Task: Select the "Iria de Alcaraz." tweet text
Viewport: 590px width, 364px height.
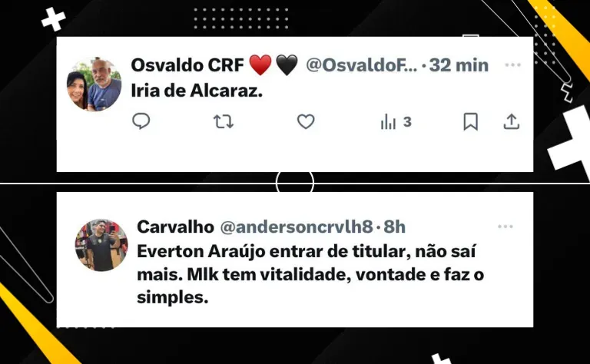Action: [x=197, y=91]
